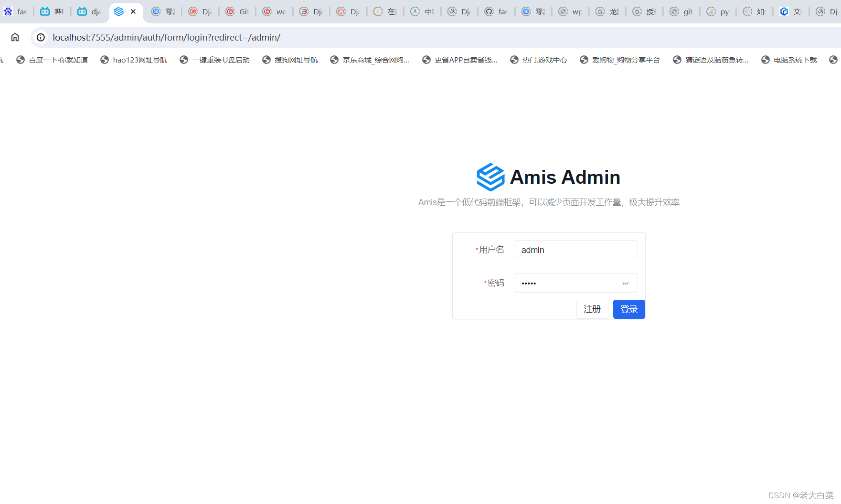This screenshot has width=841, height=504.
Task: Open the 百度一下·你就知道 bookmark
Action: [x=52, y=60]
